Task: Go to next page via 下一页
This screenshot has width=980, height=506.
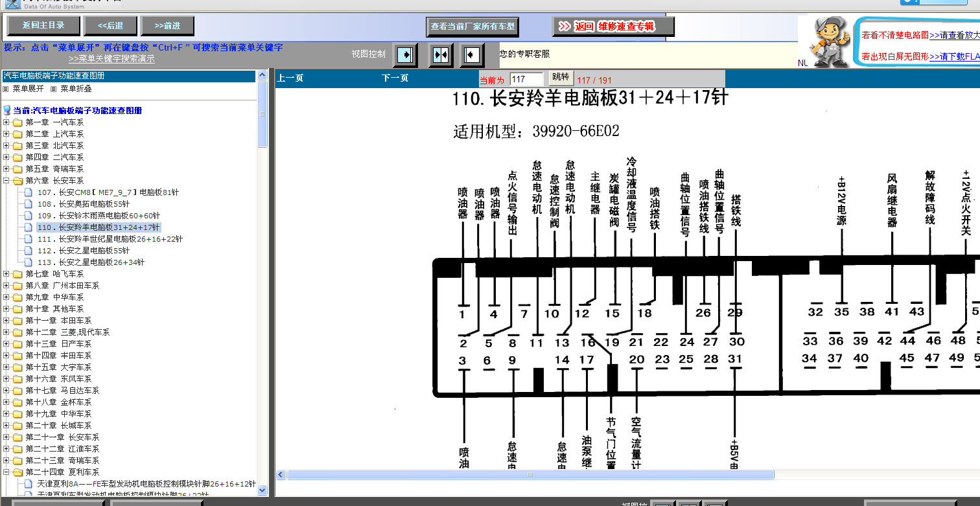Action: (x=395, y=78)
